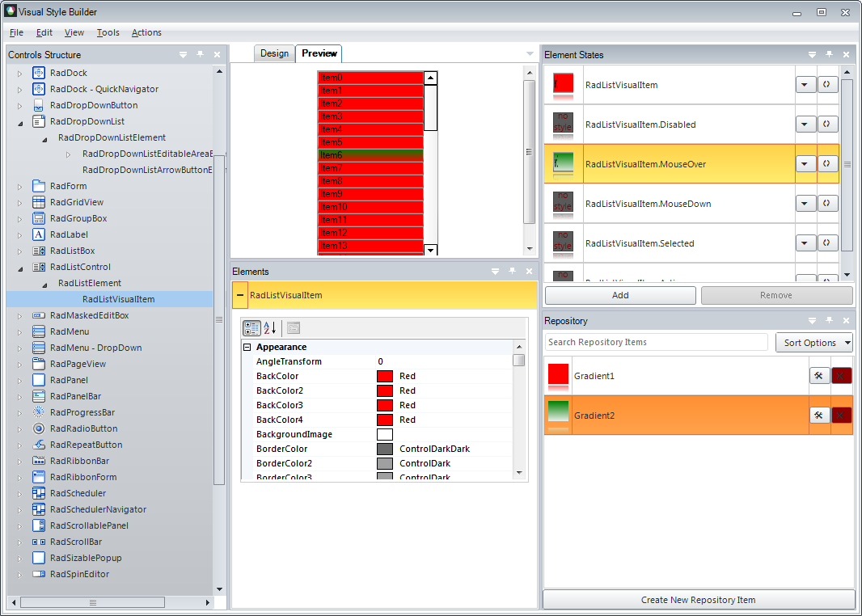This screenshot has width=862, height=616.
Task: Select RadDropDownListArrowButton tree item
Action: [x=147, y=170]
